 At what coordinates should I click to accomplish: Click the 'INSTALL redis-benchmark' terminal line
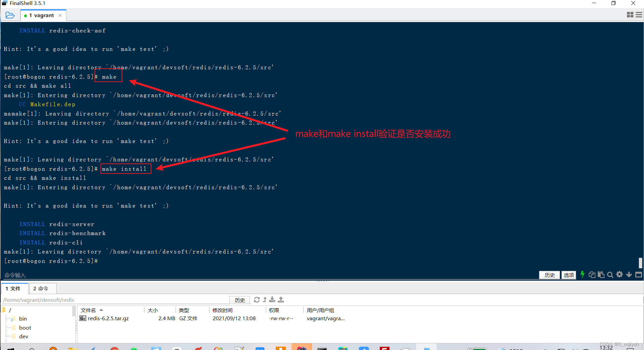tap(62, 233)
